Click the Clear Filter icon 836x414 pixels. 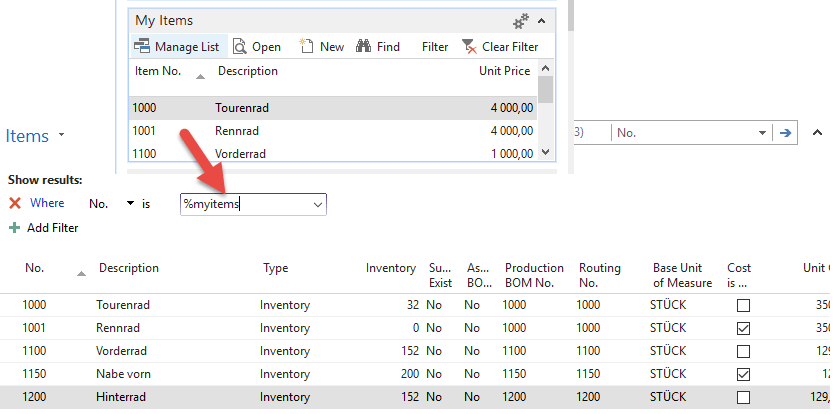click(468, 47)
